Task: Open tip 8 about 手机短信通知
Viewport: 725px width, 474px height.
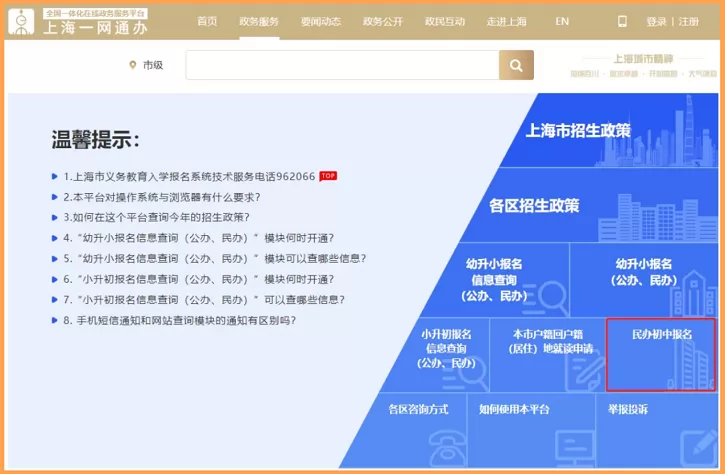Action: pos(179,320)
